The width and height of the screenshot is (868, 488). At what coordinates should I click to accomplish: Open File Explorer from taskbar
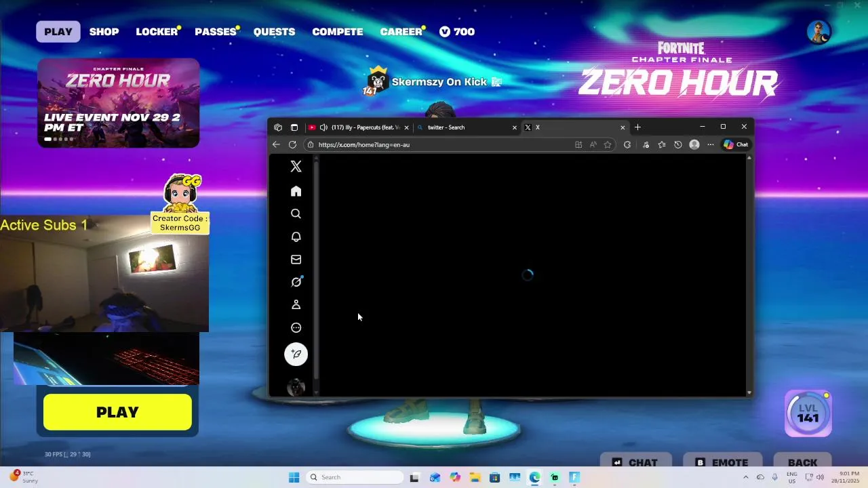475,477
